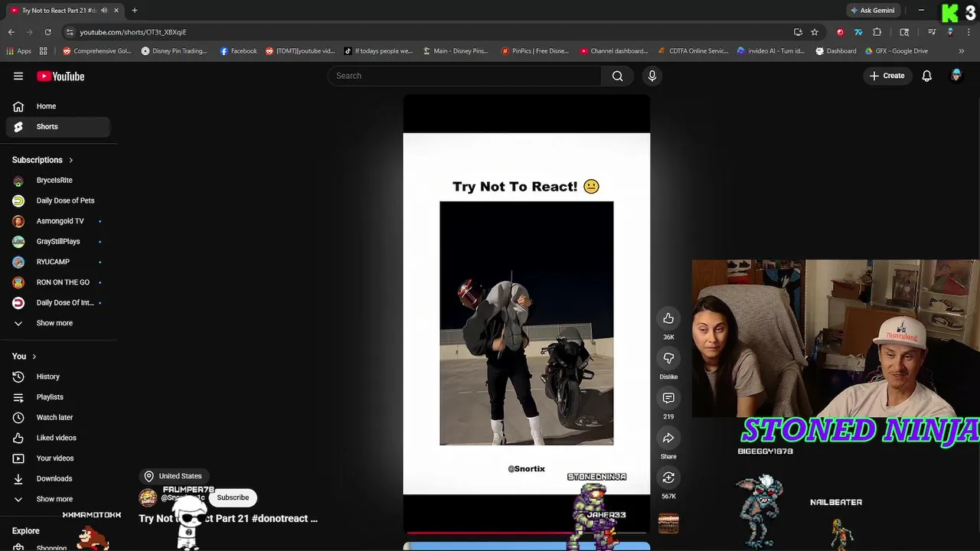The image size is (980, 551).
Task: Open RYUCAMP channel
Action: coord(57,262)
